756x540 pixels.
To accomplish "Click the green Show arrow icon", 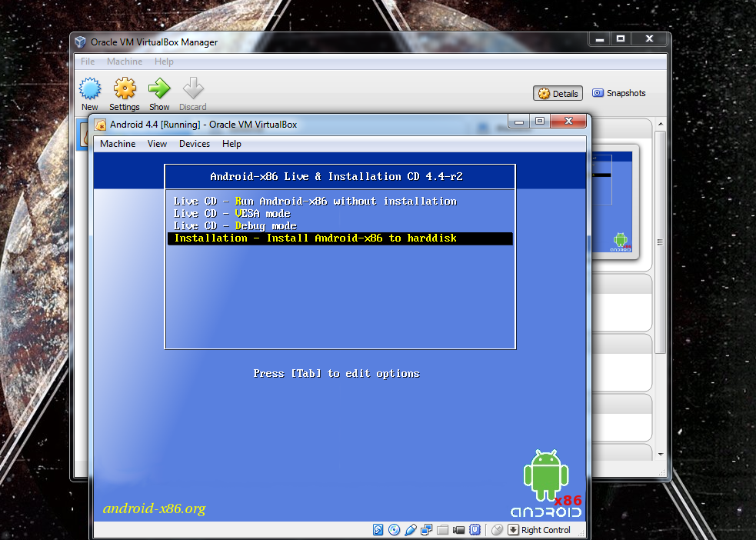I will click(x=159, y=88).
